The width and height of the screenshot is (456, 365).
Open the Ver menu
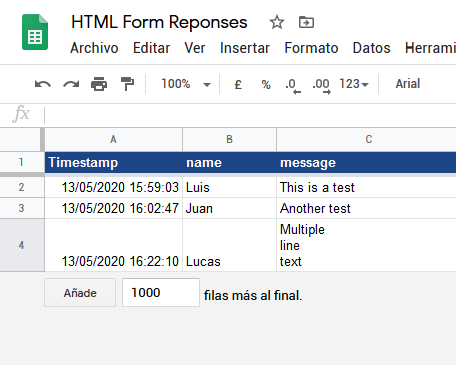(x=195, y=48)
